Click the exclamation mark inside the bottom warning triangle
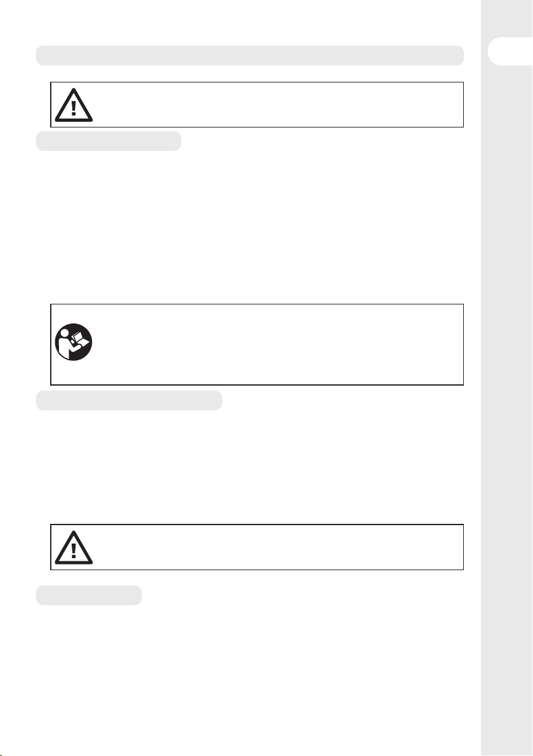Viewport: 533px width, 756px height. click(x=74, y=551)
